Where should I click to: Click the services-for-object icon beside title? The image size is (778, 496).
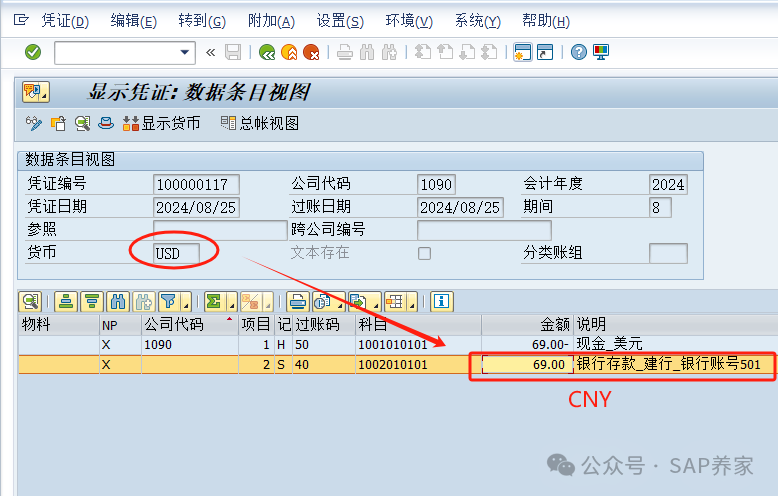(x=36, y=92)
